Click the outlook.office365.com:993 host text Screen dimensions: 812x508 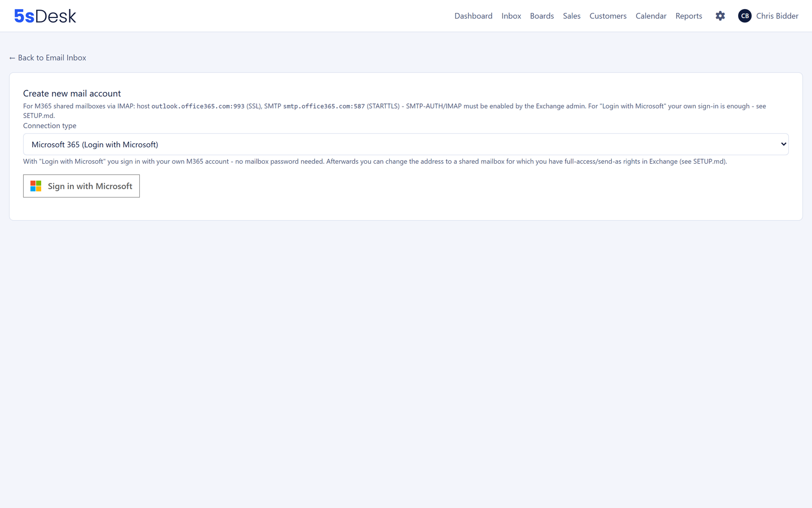pyautogui.click(x=198, y=106)
